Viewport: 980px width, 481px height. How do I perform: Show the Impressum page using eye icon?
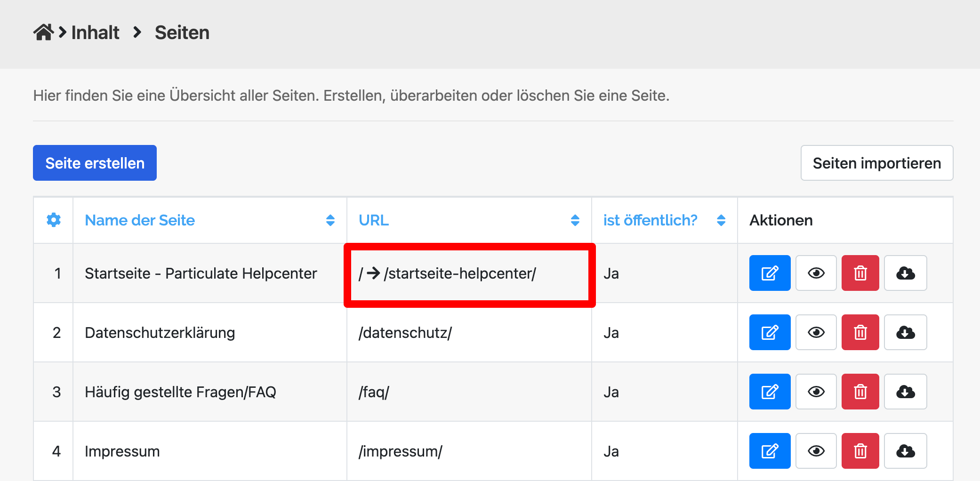(x=816, y=451)
